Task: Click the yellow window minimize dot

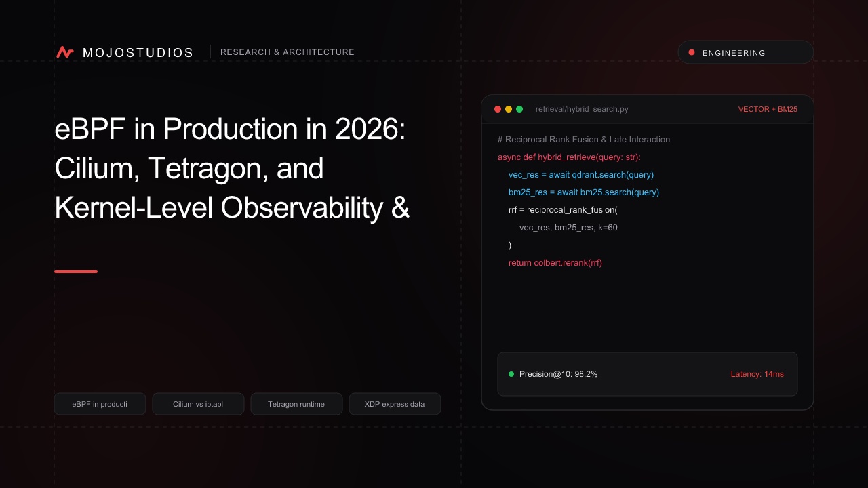Action: (x=509, y=109)
